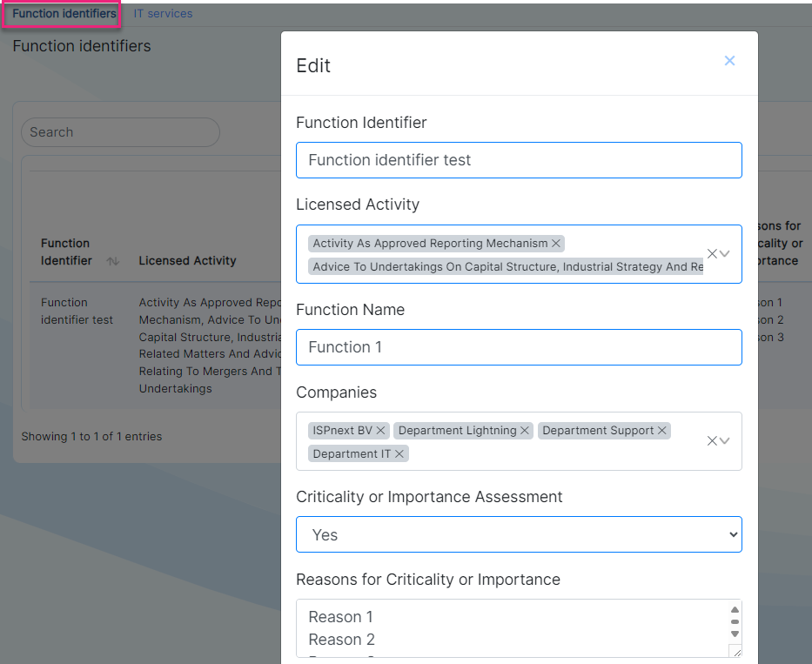Click into the Search box

coord(120,132)
